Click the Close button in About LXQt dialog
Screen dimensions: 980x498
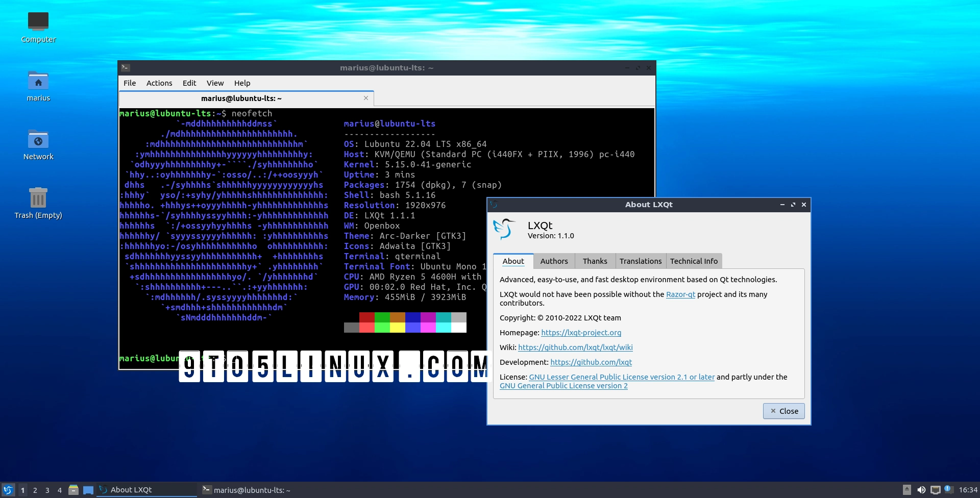click(x=783, y=411)
